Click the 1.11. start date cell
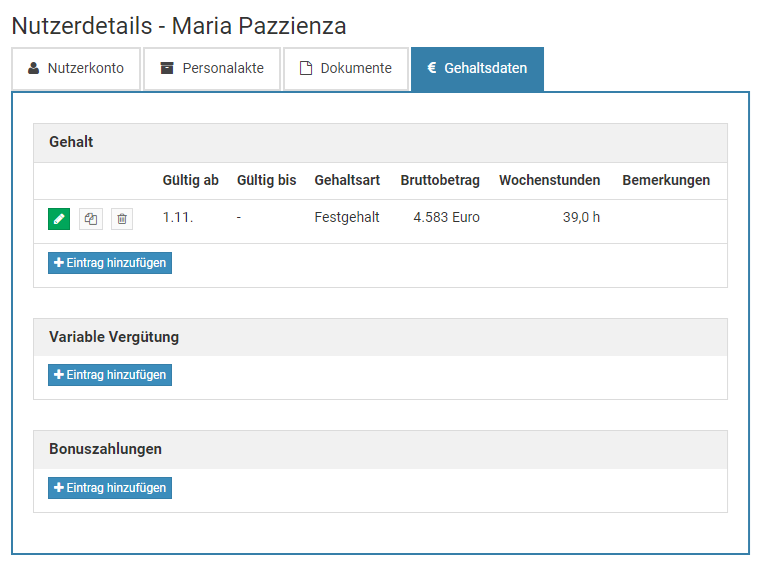This screenshot has width=766, height=566. coord(178,217)
